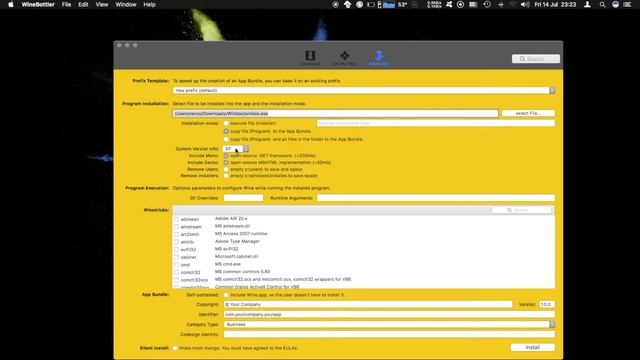Click the Install button
Viewport: 640px width, 360px height.
click(x=532, y=347)
